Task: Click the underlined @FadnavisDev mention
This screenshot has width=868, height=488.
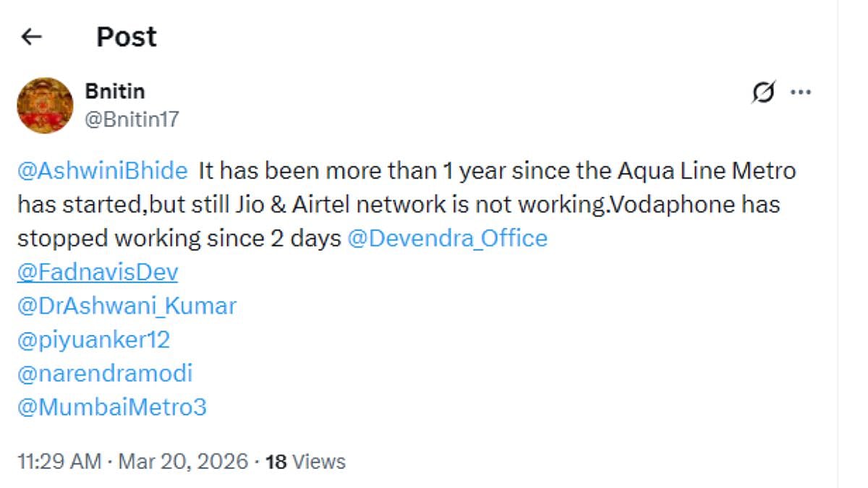Action: [x=98, y=273]
